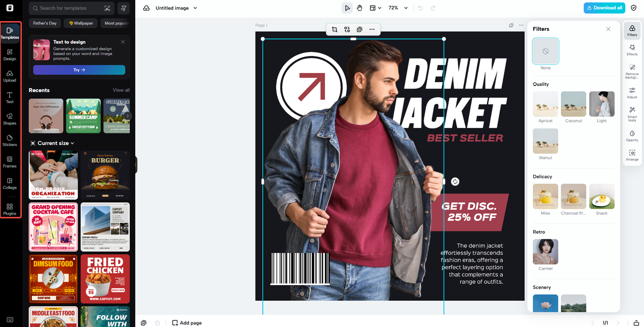Viewport: 644px width, 327px height.
Task: Choose the Burger template thumbnail
Action: pos(105,175)
